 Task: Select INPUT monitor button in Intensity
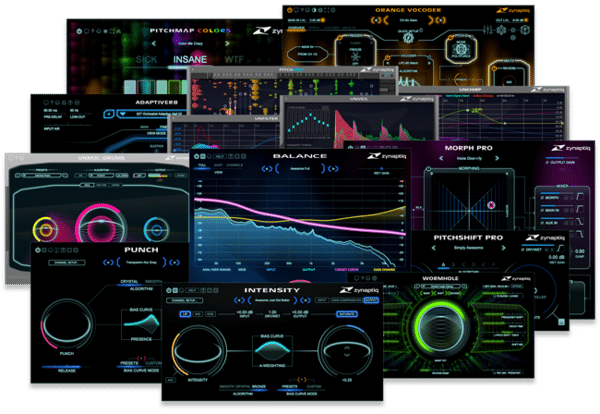[x=322, y=300]
